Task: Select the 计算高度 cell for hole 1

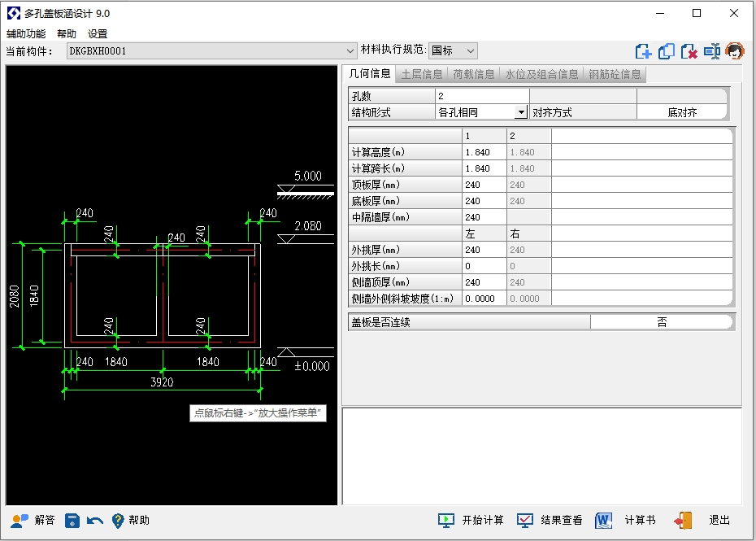Action: point(484,152)
